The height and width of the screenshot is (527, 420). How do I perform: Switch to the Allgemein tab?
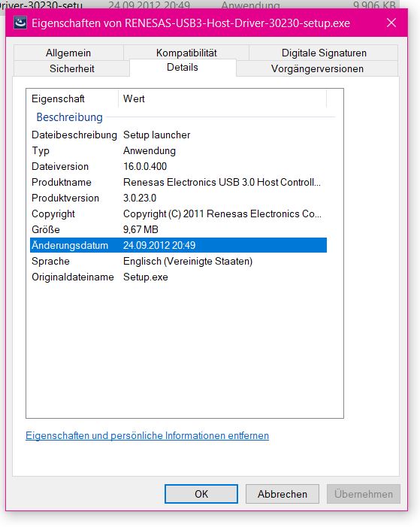pyautogui.click(x=68, y=53)
